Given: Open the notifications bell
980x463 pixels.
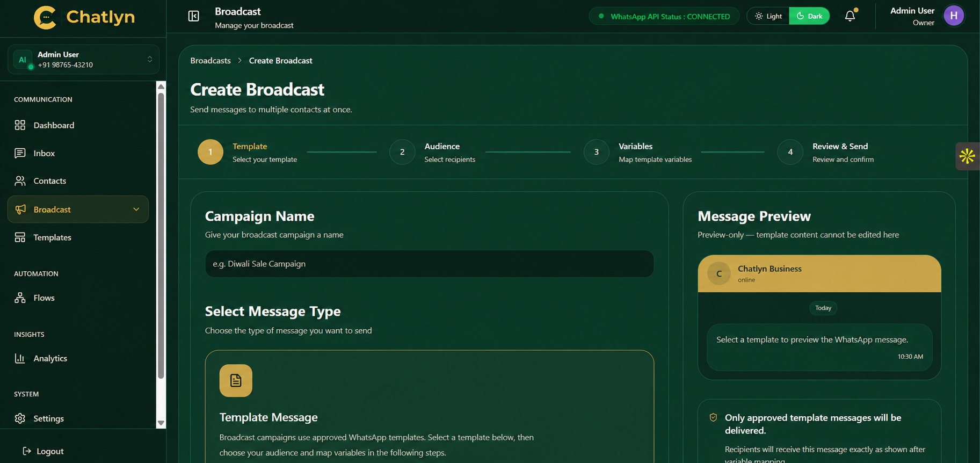Looking at the screenshot, I should pyautogui.click(x=850, y=16).
